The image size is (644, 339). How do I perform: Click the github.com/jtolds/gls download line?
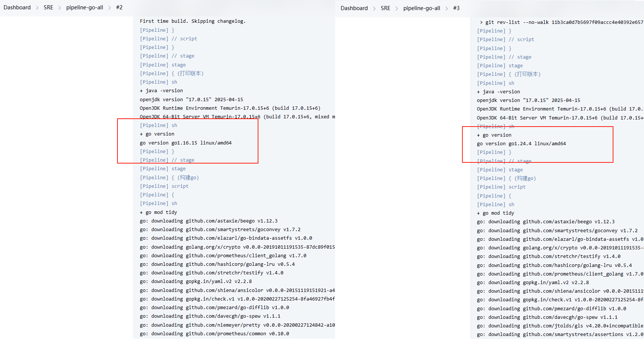559,326
